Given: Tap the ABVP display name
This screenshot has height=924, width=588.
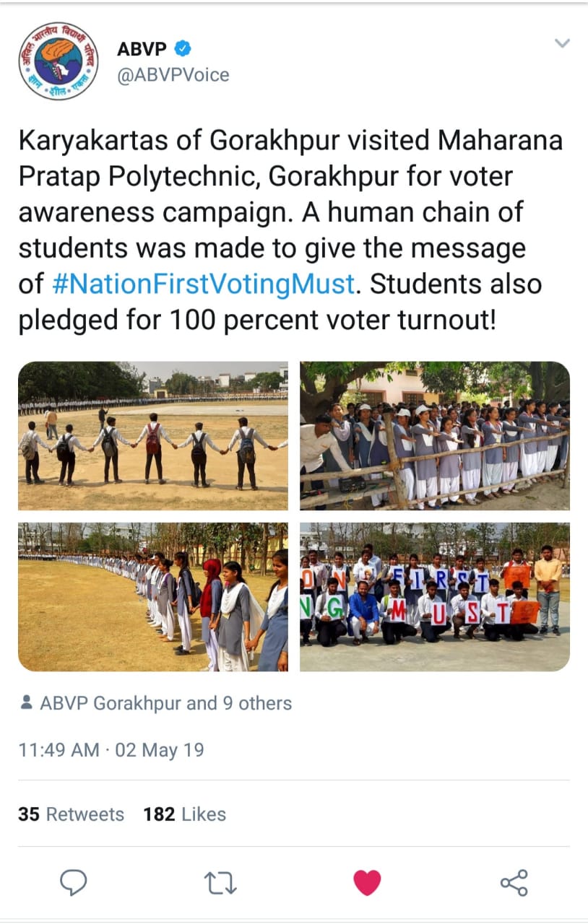Looking at the screenshot, I should [142, 49].
